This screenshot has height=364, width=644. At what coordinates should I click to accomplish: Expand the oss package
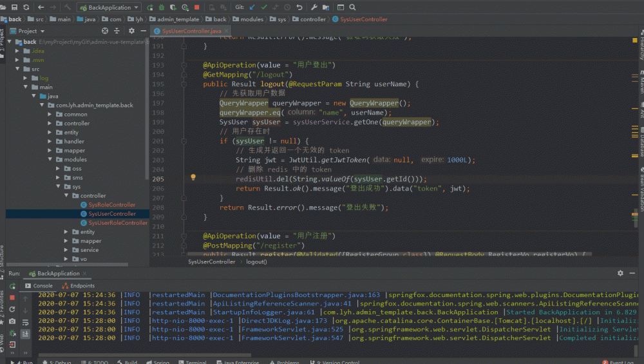(58, 168)
